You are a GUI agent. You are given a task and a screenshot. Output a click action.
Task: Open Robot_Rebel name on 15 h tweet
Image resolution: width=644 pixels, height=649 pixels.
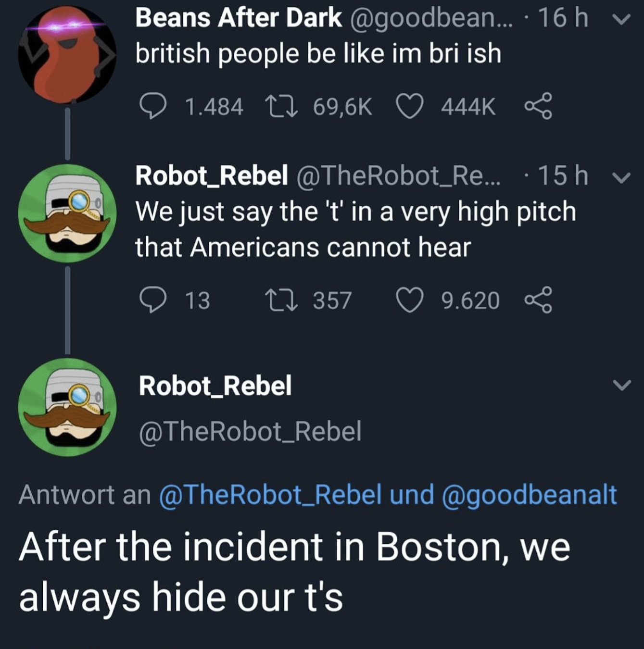click(211, 175)
